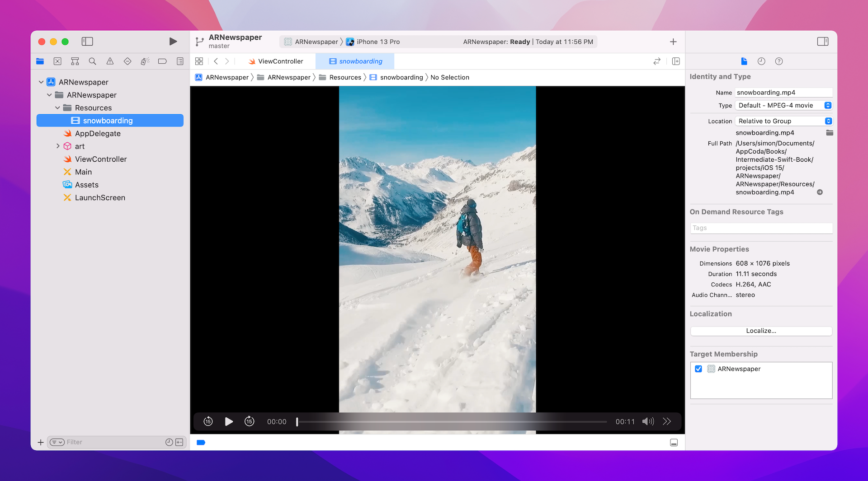Viewport: 868px width, 481px height.
Task: Toggle the navigator sidebar visibility
Action: coord(87,42)
